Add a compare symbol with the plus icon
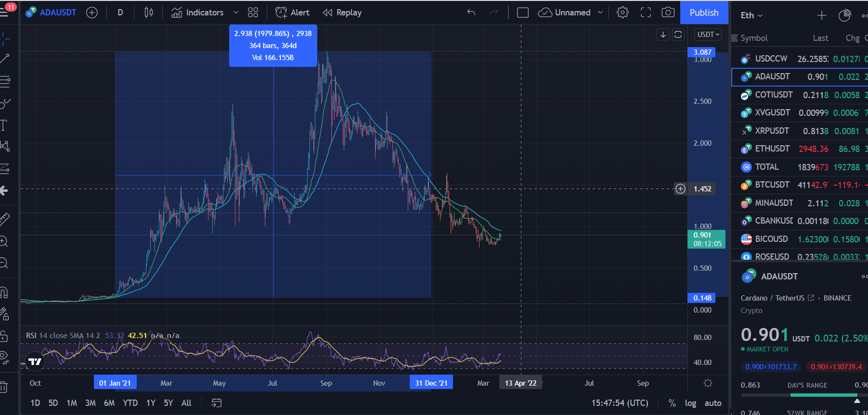The width and height of the screenshot is (868, 415). tap(91, 13)
